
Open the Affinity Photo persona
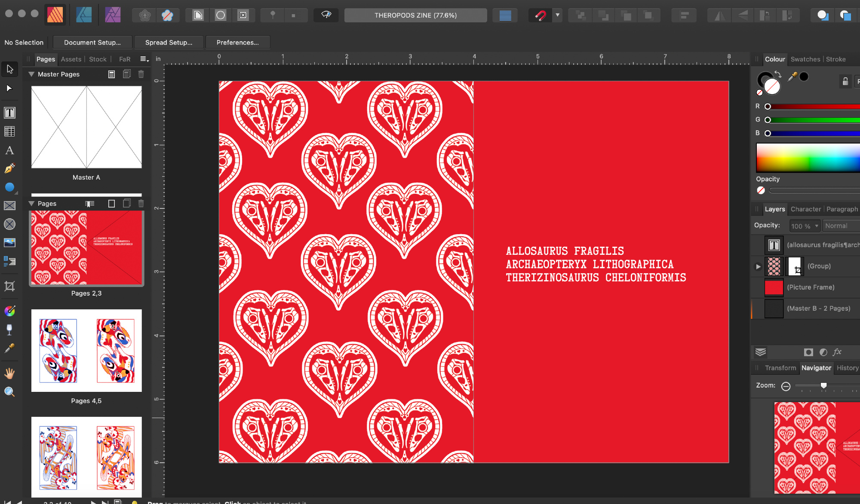click(x=113, y=15)
